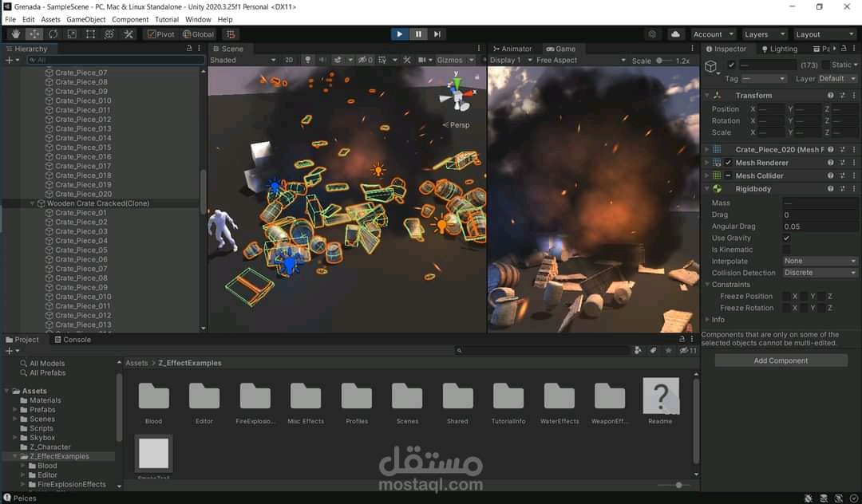
Task: Select the Scale tool
Action: [72, 34]
